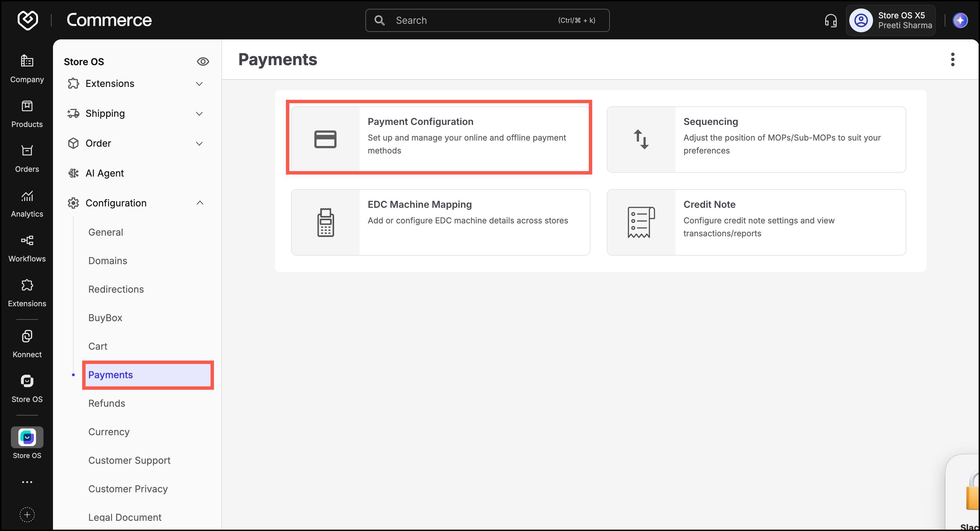Open Redirections settings
The image size is (980, 531).
pos(116,289)
